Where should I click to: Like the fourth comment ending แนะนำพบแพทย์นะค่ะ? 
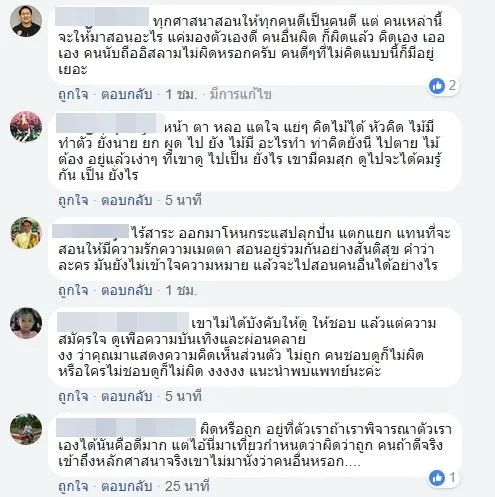click(x=73, y=396)
